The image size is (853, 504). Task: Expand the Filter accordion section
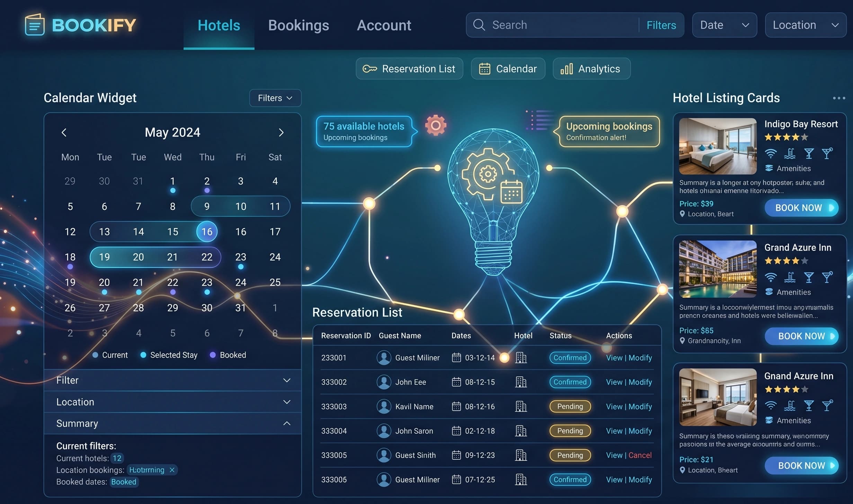[x=172, y=380]
